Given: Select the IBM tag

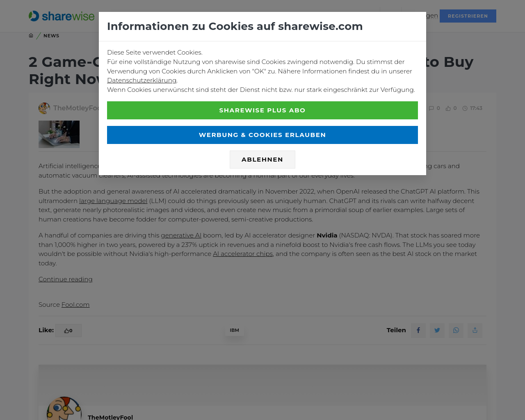Looking at the screenshot, I should [x=235, y=330].
